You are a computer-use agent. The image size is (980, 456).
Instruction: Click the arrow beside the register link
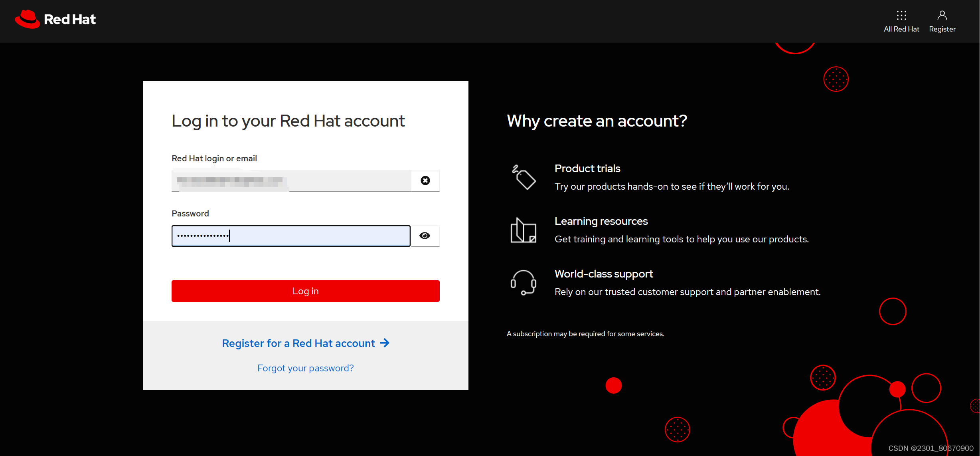pos(384,343)
